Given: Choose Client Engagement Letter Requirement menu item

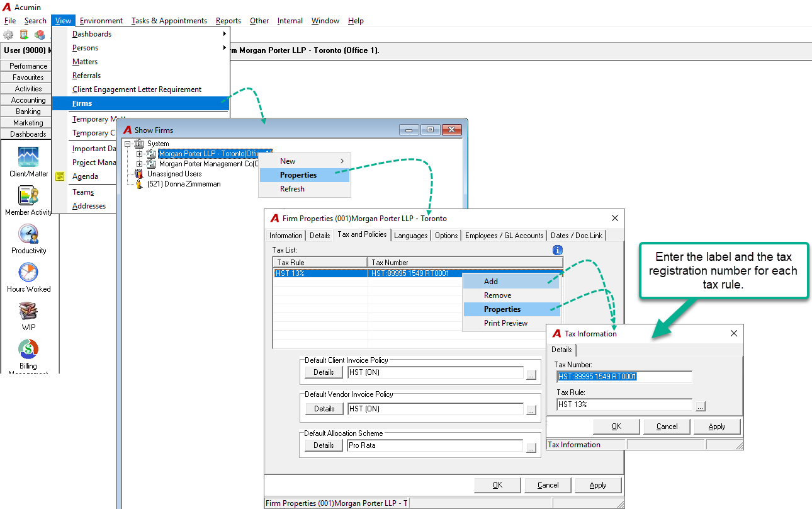Looking at the screenshot, I should tap(137, 89).
